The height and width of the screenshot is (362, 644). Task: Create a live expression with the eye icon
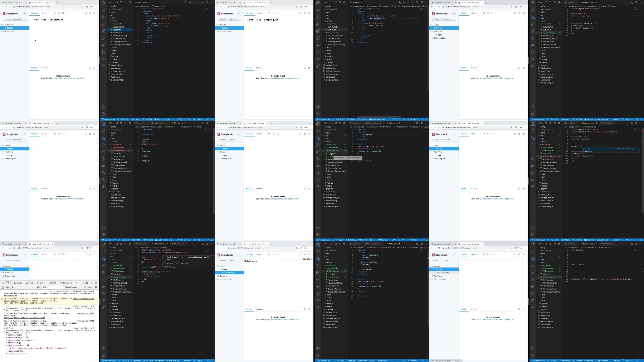[x=38, y=287]
